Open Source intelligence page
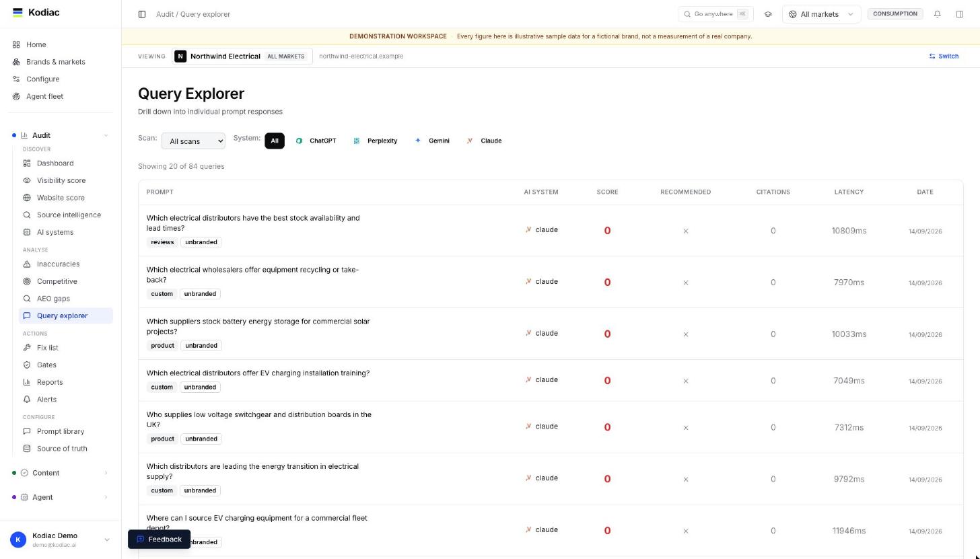The image size is (980, 559). 66,215
